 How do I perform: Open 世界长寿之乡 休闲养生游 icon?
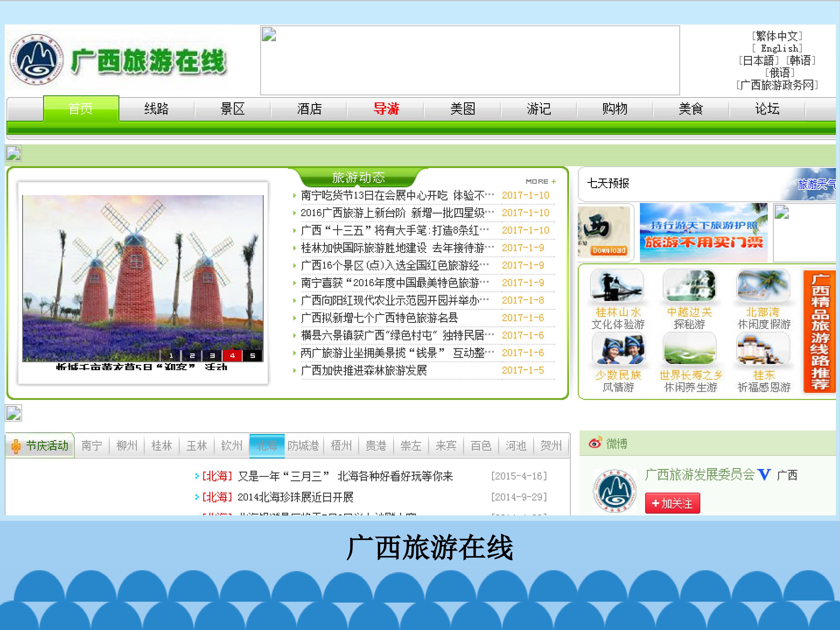click(x=689, y=349)
